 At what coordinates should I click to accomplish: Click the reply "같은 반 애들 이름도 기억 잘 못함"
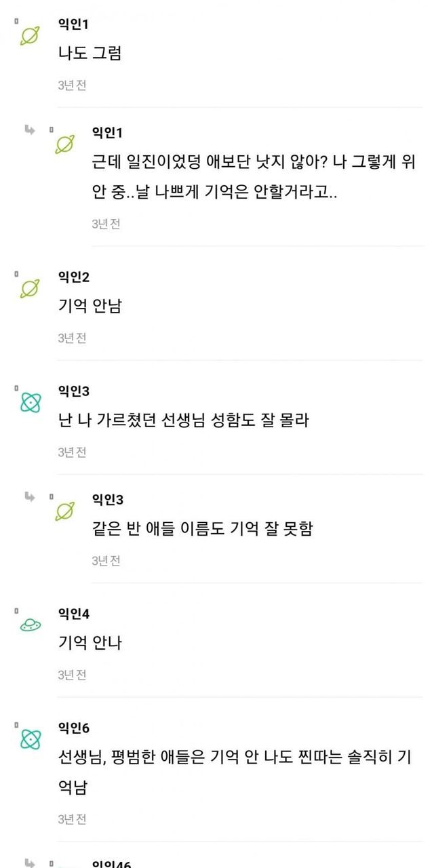click(x=202, y=529)
